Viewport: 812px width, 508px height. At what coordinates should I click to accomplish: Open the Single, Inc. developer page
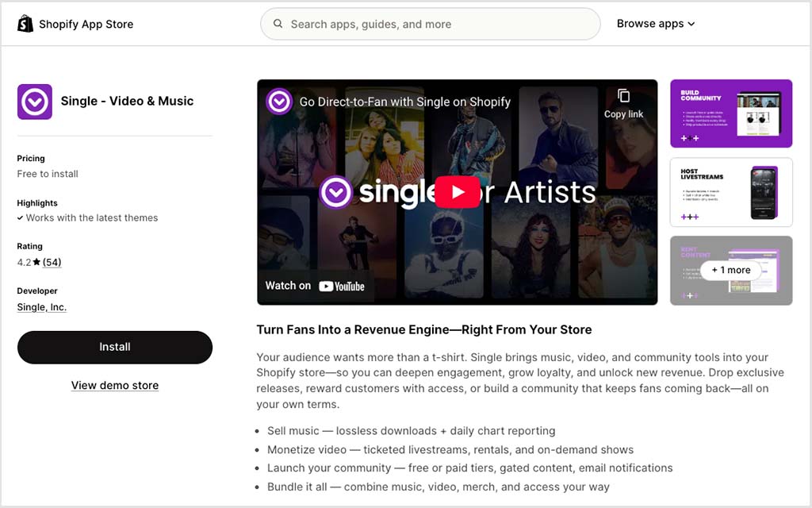point(41,306)
